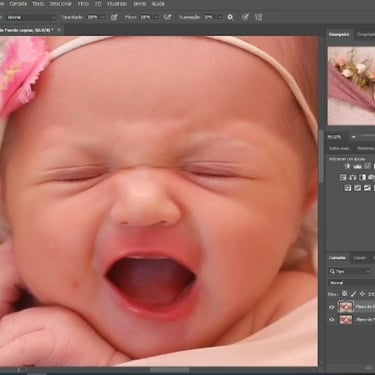This screenshot has width=375, height=375.
Task: Add a Levels adjustment
Action: click(x=357, y=166)
